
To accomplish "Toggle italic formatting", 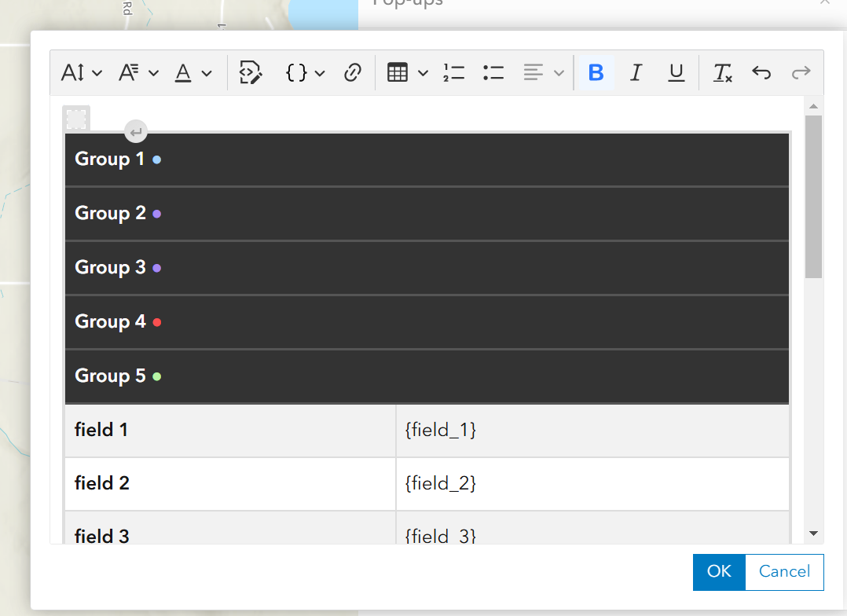I will coord(636,72).
